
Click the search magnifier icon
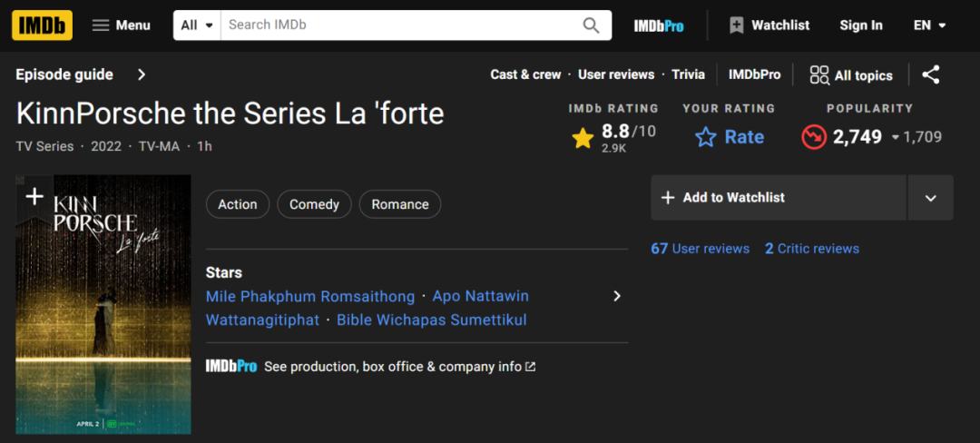pos(591,25)
